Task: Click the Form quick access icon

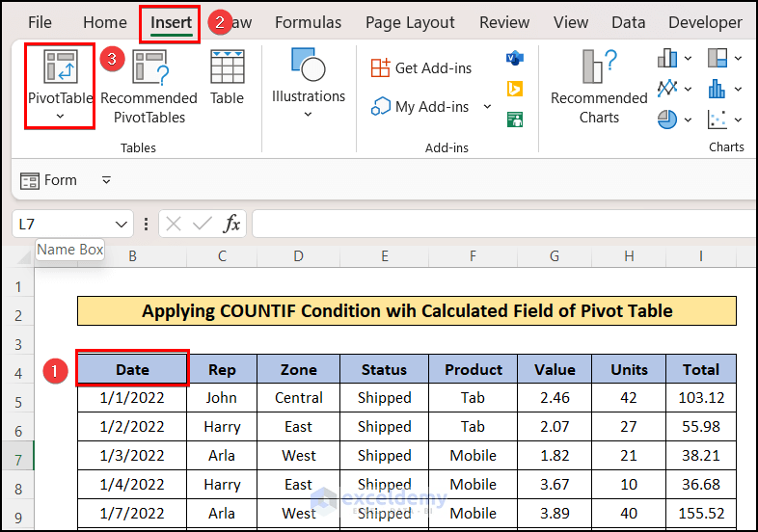Action: tap(30, 181)
